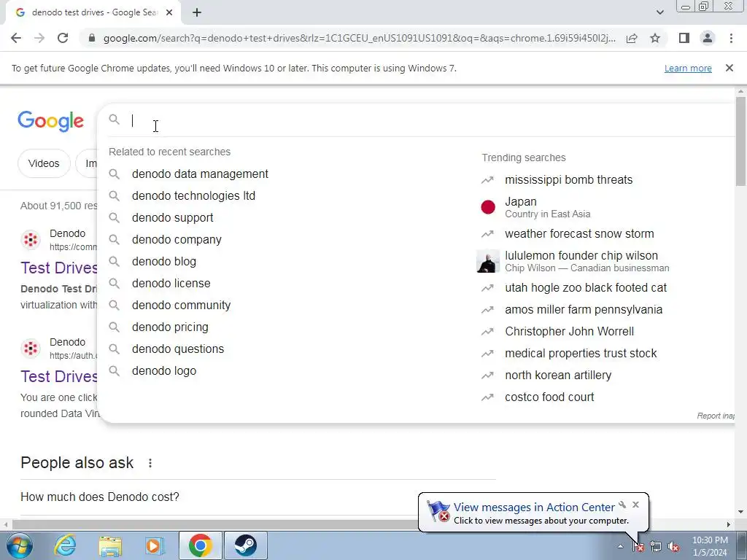Open the tab search dropdown arrow
This screenshot has width=747, height=560.
659,12
